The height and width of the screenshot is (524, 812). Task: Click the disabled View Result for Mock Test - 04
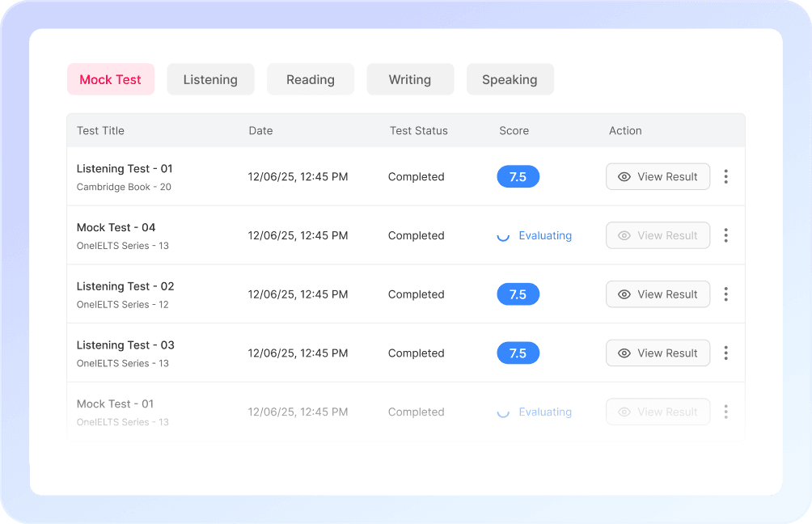(x=658, y=235)
